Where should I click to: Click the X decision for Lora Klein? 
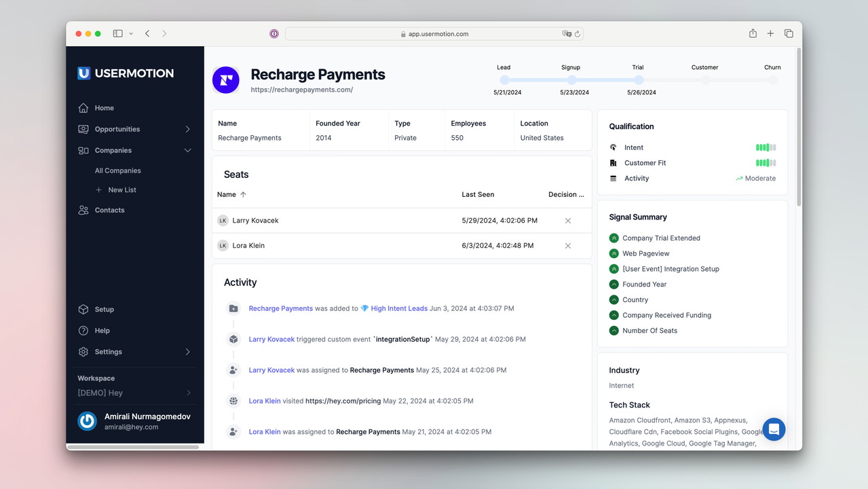click(x=568, y=246)
